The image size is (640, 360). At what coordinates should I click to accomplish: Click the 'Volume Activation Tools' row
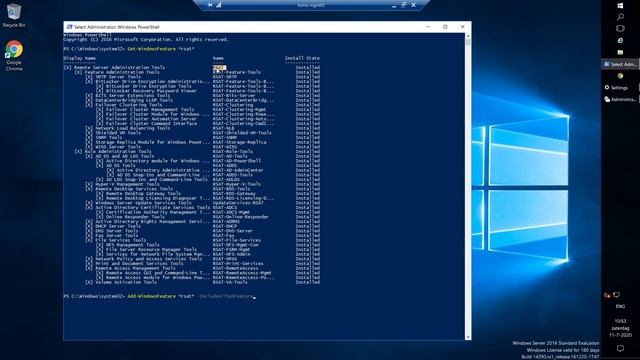coord(202,282)
